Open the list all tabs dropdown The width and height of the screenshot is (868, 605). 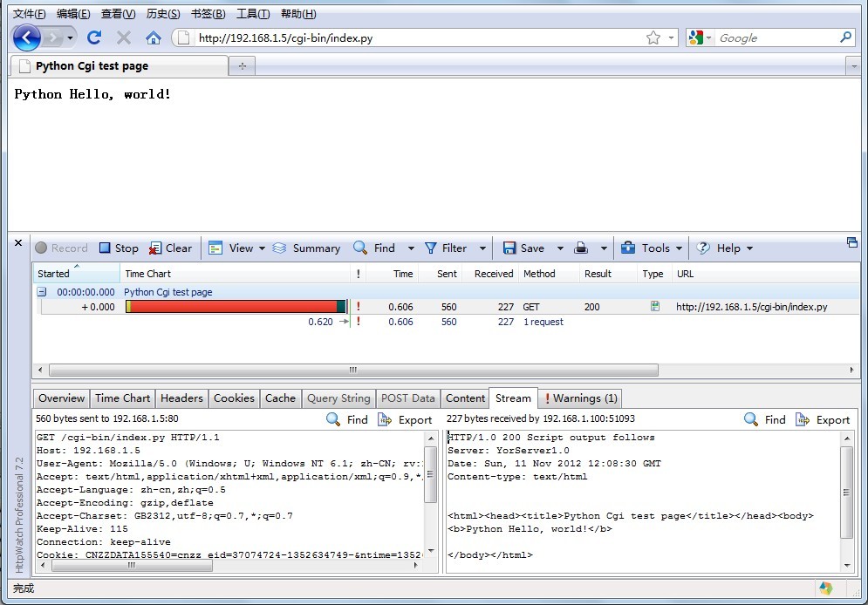point(854,66)
